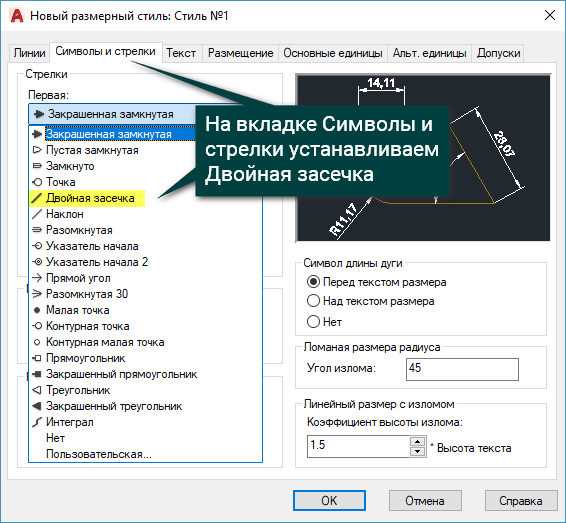Select 'Наклон' list entry text
Viewport: 566px width, 523px height.
point(65,214)
